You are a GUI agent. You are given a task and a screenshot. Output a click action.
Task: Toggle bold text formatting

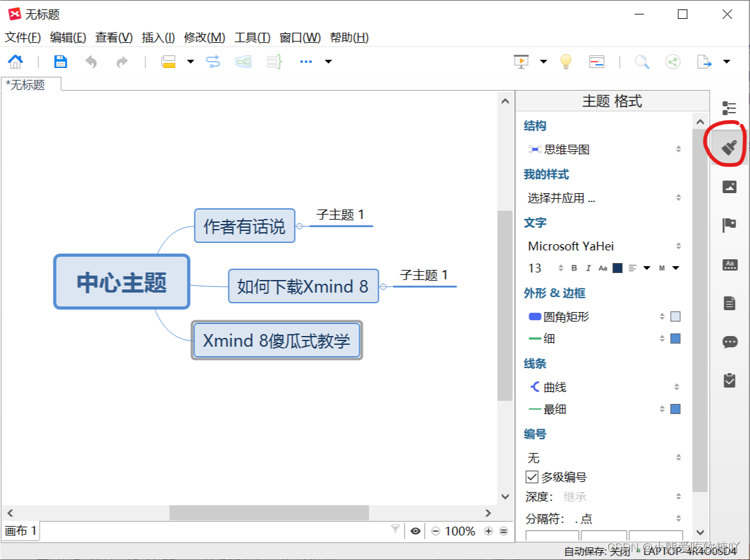(574, 268)
